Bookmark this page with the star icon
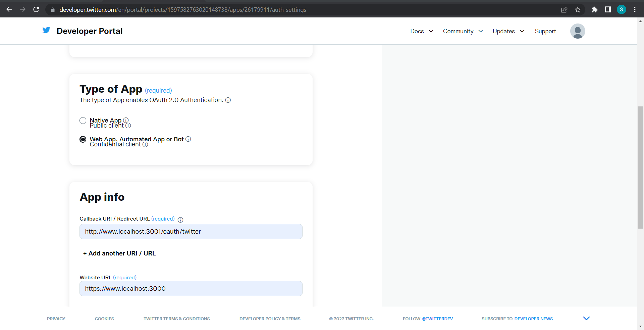644x330 pixels. 578,10
